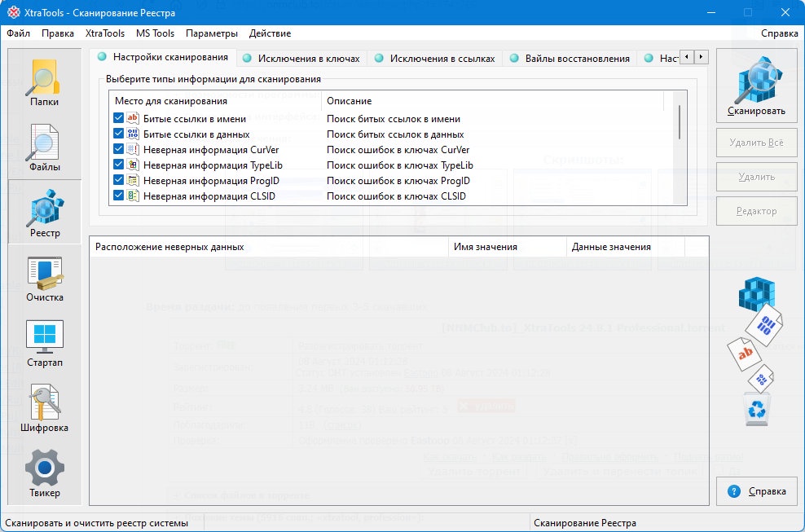The width and height of the screenshot is (805, 532).
Task: Switch to Вайлы восстановления tab
Action: [570, 59]
